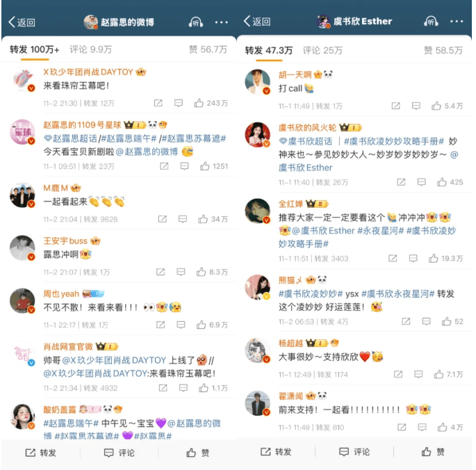Tap the bottom 转发 button on left panel
Screen dimensions: 476x470
coord(41,453)
